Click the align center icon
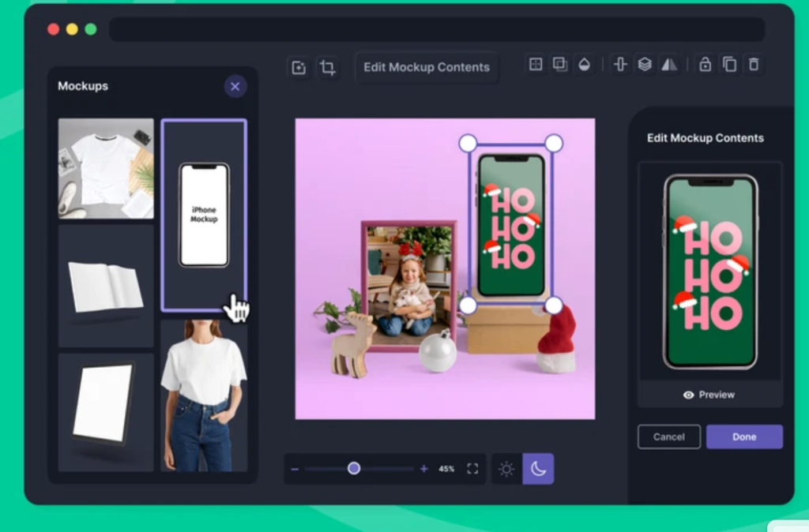809x532 pixels. (x=620, y=65)
